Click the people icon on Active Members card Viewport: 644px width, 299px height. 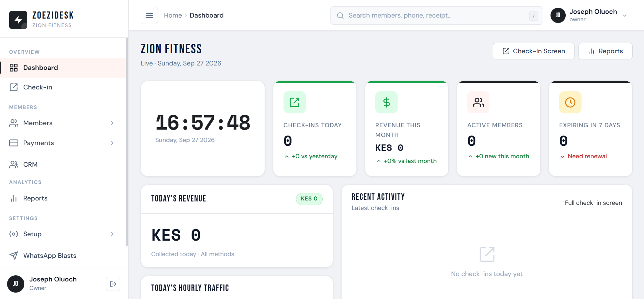tap(478, 102)
